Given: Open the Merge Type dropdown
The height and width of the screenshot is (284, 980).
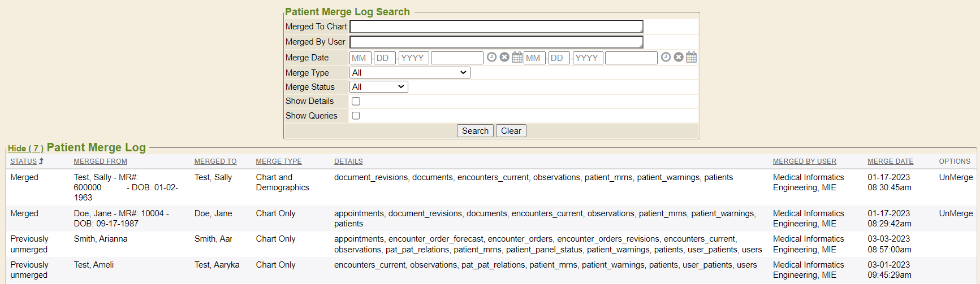Looking at the screenshot, I should pyautogui.click(x=409, y=73).
